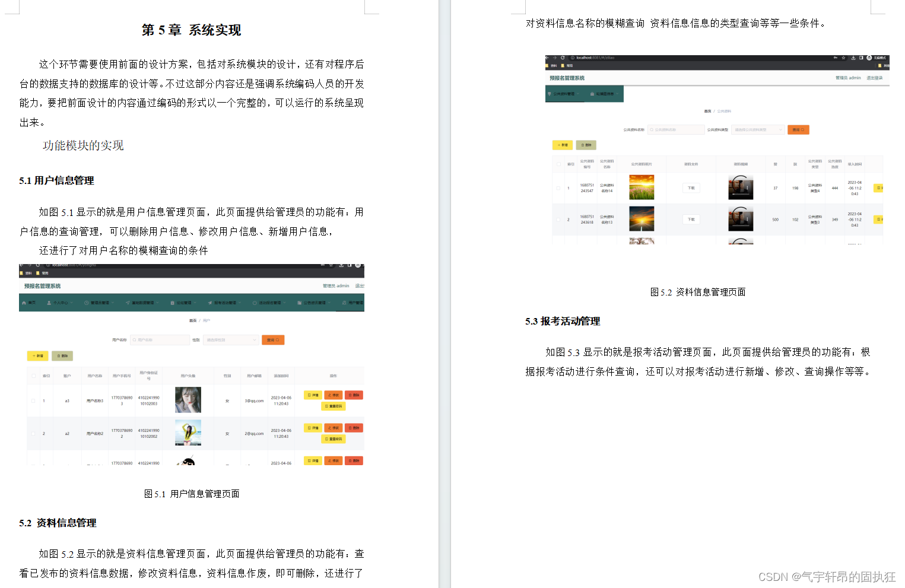Click download icon in Figure 5.2 browser bar
The height and width of the screenshot is (588, 905).
[853, 58]
